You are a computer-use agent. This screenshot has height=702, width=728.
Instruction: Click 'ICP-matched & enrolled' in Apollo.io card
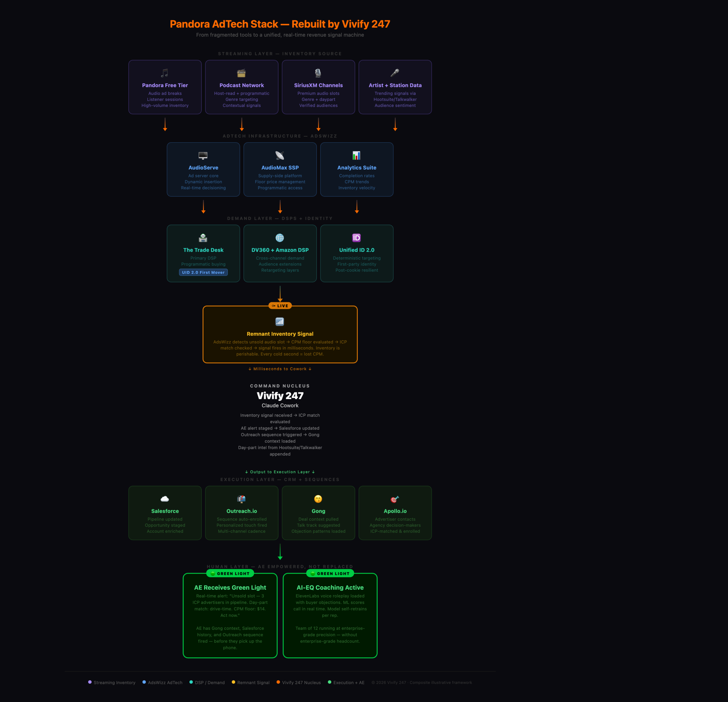pos(395,531)
